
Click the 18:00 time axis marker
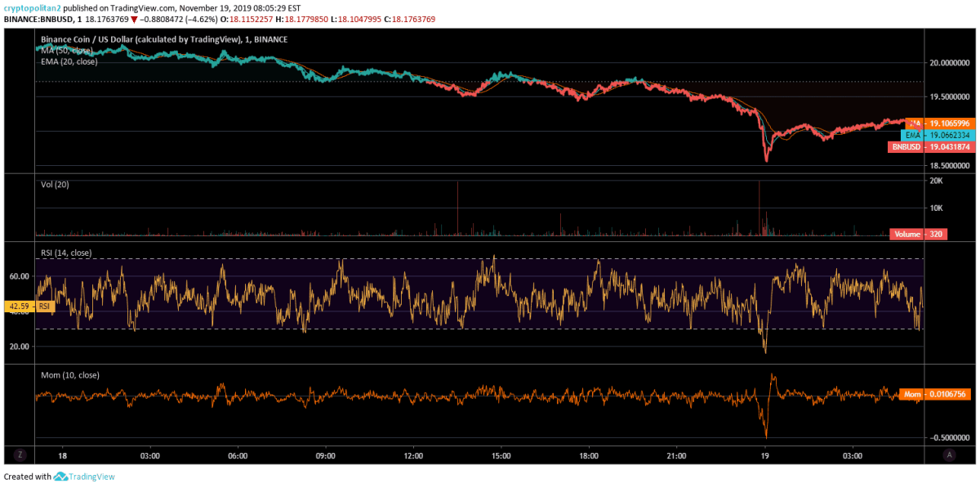[x=589, y=455]
